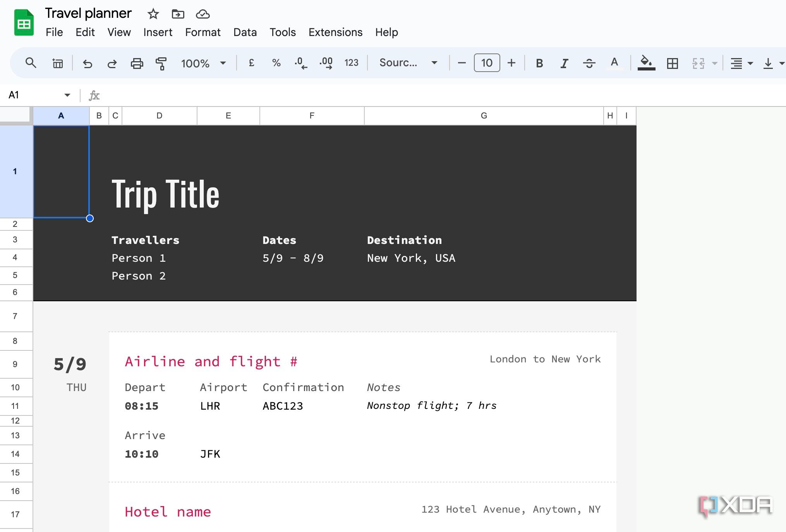Select column D header

tap(160, 116)
